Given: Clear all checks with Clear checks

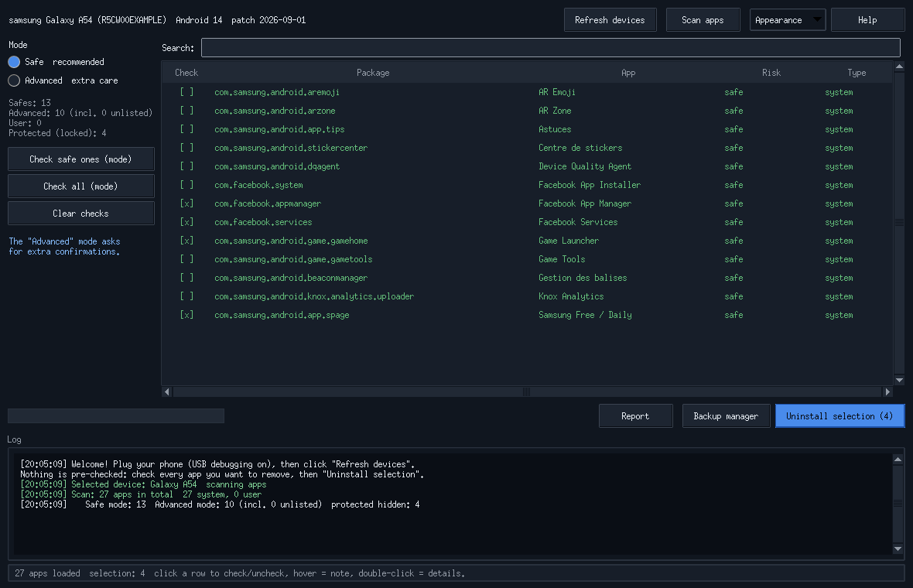Looking at the screenshot, I should (x=81, y=213).
